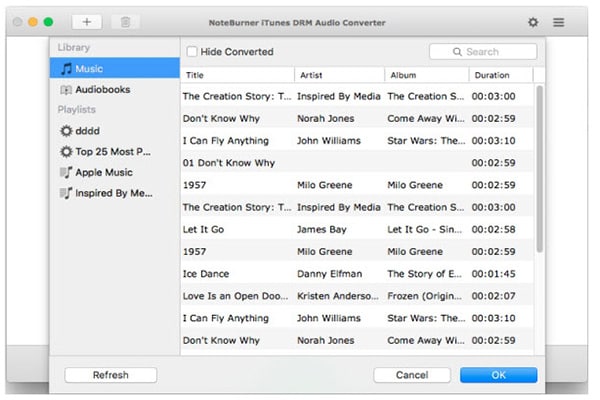Open the Top 25 Most P... playlist
600x400 pixels.
pos(115,152)
